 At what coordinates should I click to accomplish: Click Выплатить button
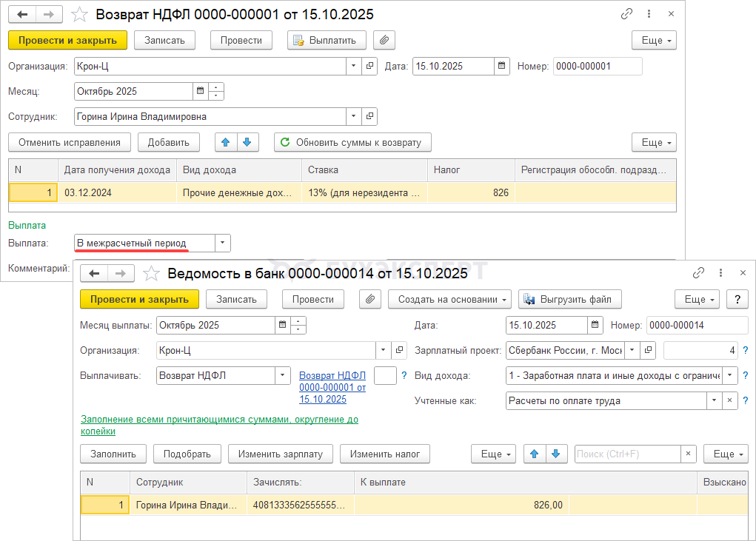327,41
